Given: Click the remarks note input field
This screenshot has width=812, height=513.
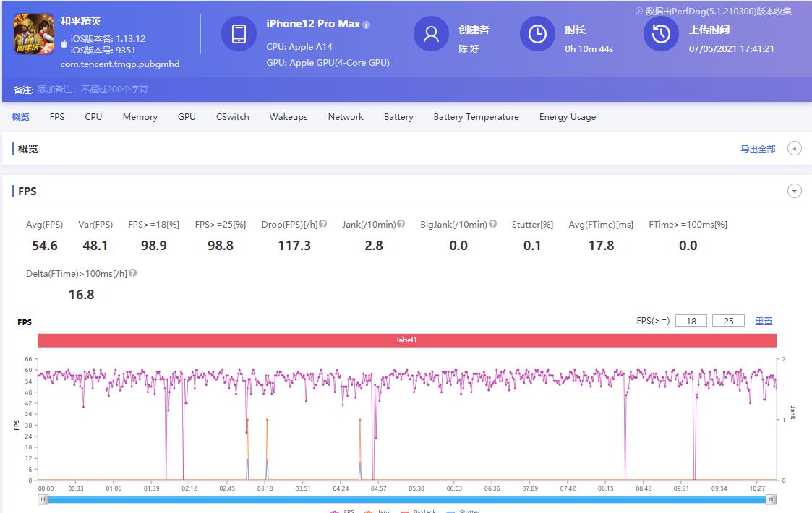Looking at the screenshot, I should [x=93, y=90].
